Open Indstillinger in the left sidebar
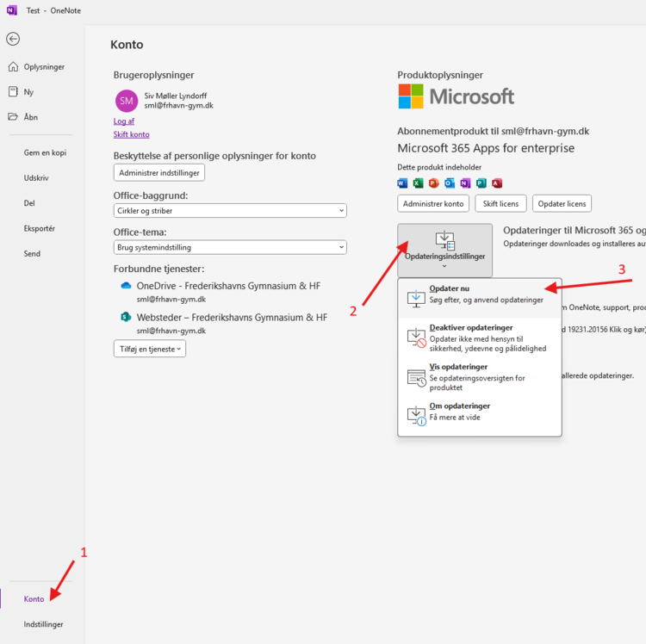 click(43, 624)
